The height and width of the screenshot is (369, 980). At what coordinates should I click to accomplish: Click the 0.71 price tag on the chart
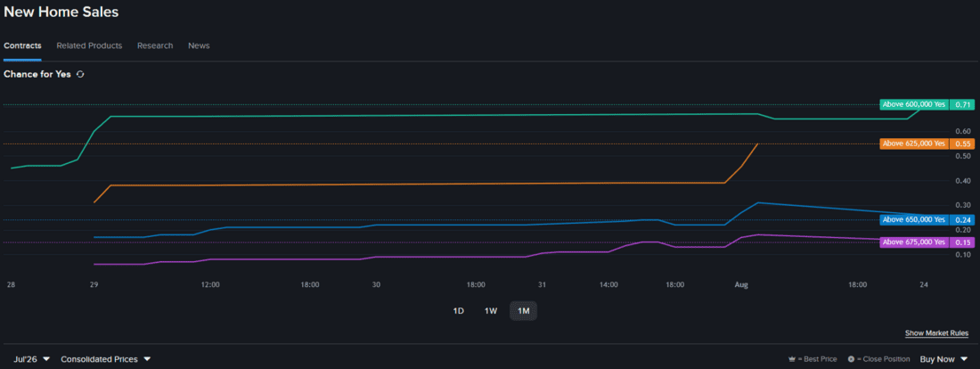[x=962, y=104]
